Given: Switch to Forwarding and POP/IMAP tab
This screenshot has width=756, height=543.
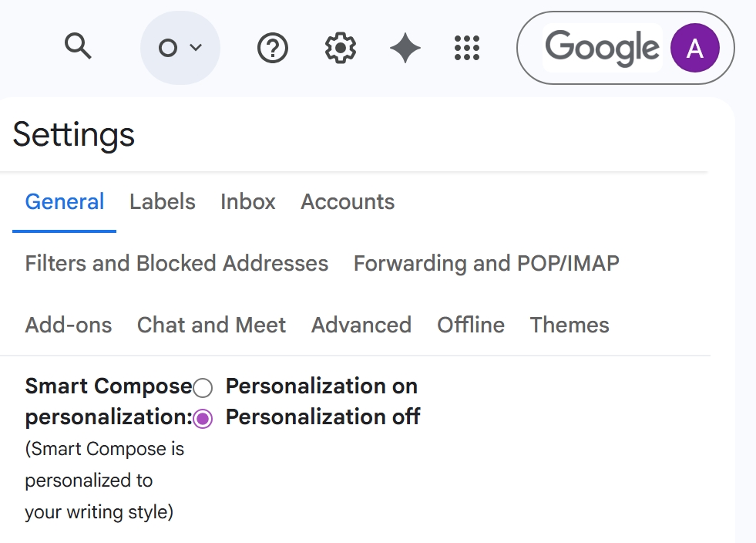Looking at the screenshot, I should coord(486,264).
